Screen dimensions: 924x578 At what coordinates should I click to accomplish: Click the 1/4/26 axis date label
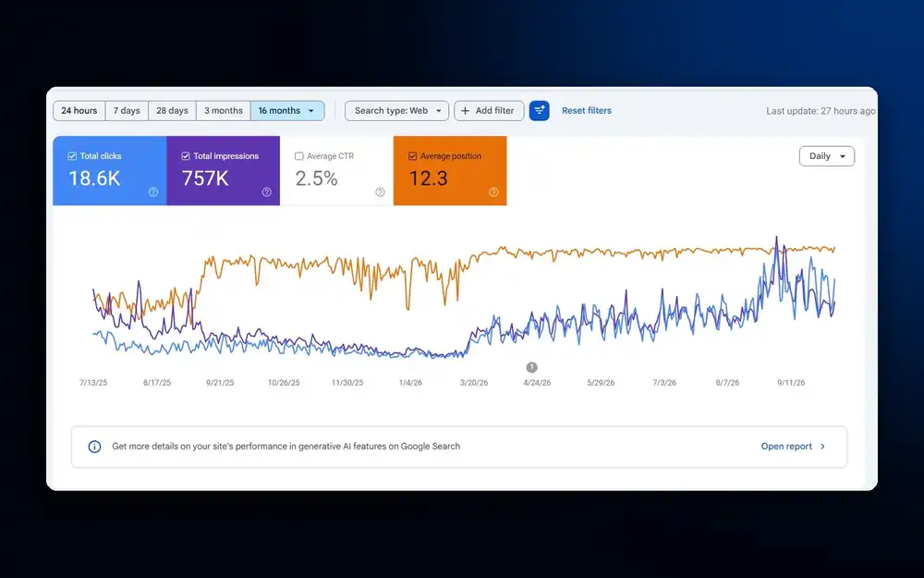[x=411, y=383]
